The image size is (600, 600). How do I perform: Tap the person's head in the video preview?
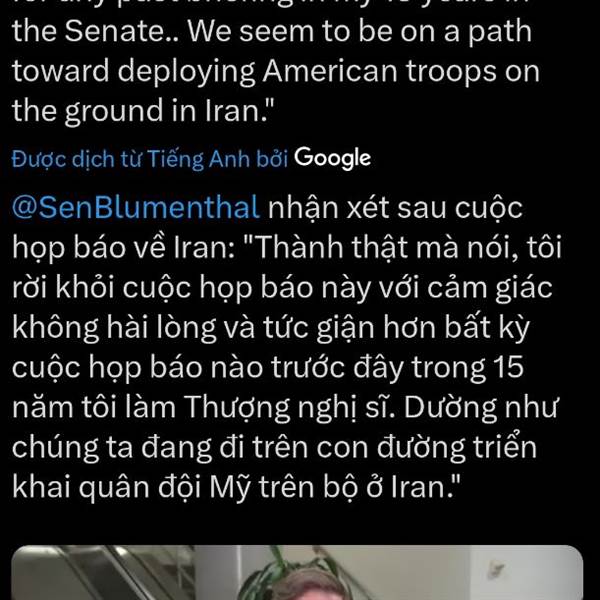304,585
